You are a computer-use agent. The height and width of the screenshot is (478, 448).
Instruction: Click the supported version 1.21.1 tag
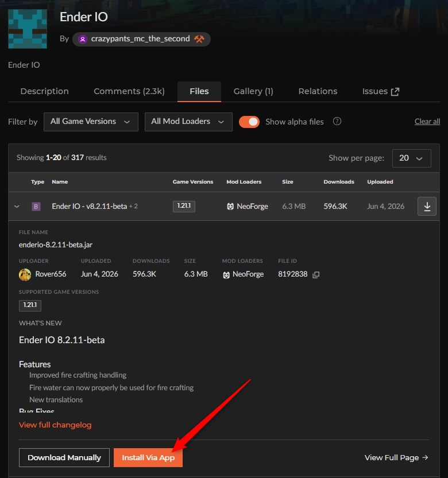pos(30,305)
